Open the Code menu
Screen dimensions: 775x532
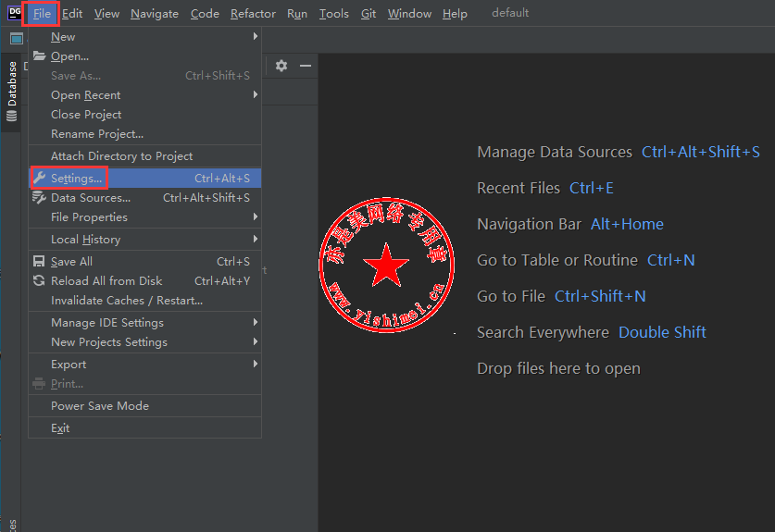pyautogui.click(x=205, y=13)
